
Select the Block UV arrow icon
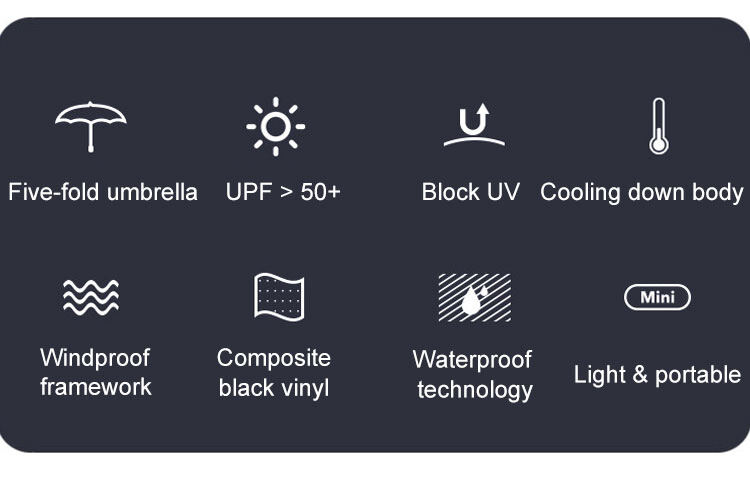click(x=474, y=126)
